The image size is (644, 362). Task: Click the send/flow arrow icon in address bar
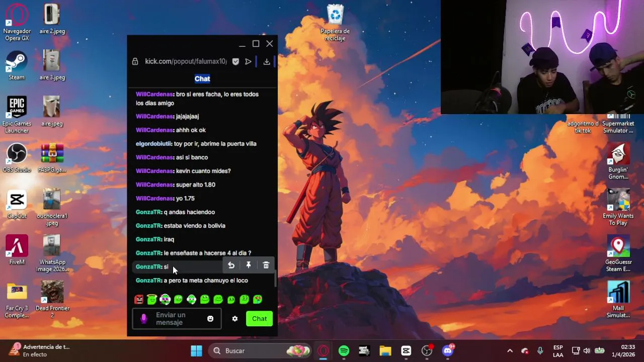coord(248,61)
